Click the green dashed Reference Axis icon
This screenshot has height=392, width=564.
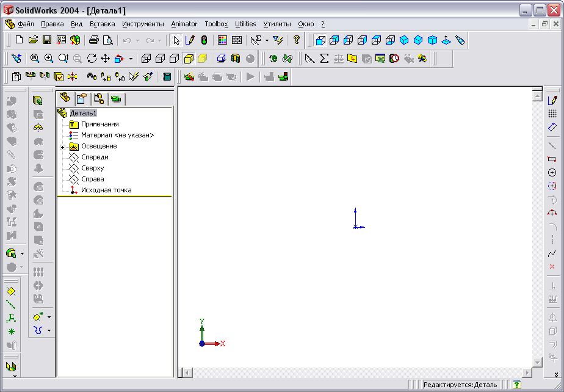(11, 305)
